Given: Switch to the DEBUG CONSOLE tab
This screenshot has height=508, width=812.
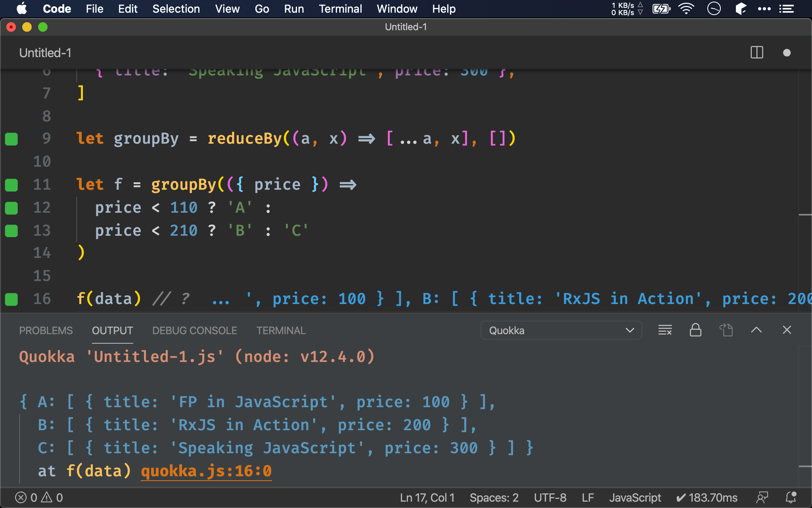Looking at the screenshot, I should click(195, 331).
